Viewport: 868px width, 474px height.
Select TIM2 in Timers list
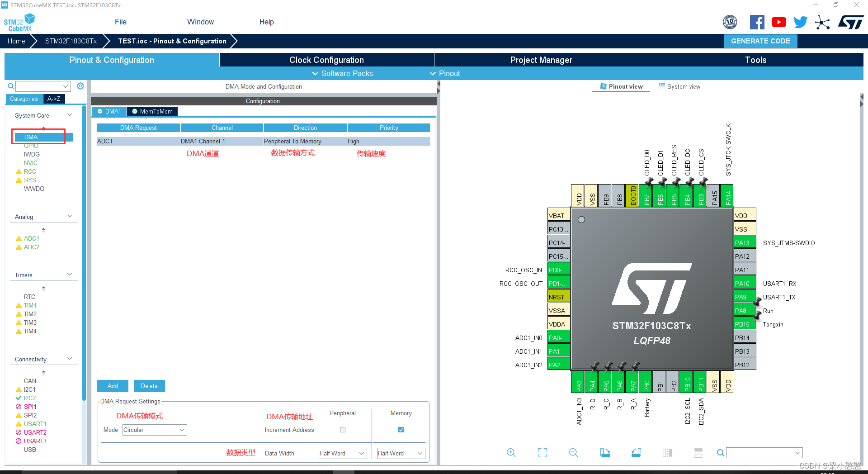point(30,314)
